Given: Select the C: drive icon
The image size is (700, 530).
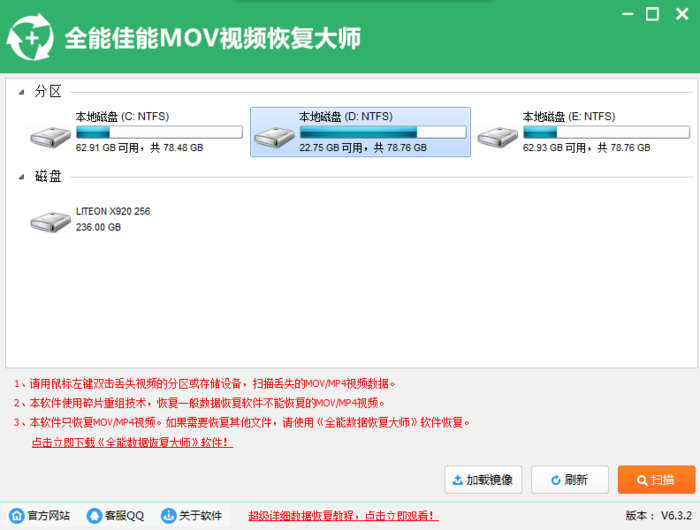Looking at the screenshot, I should tap(50, 137).
